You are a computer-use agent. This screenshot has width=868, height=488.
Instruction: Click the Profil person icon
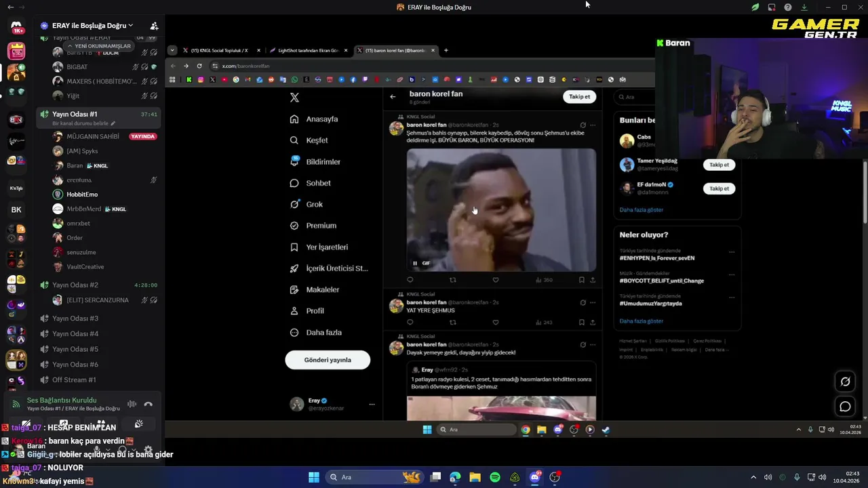pyautogui.click(x=294, y=311)
